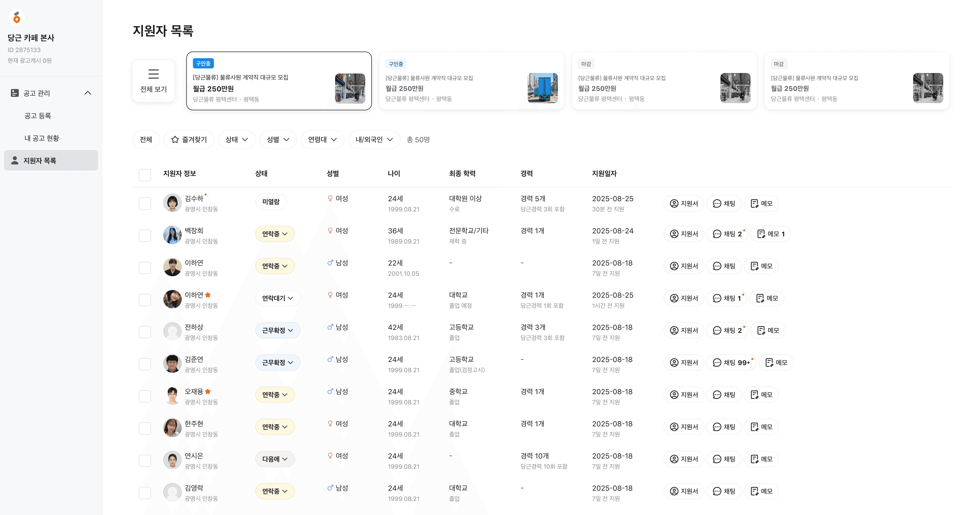Click the hamburger icon for 전체 보기

click(153, 74)
